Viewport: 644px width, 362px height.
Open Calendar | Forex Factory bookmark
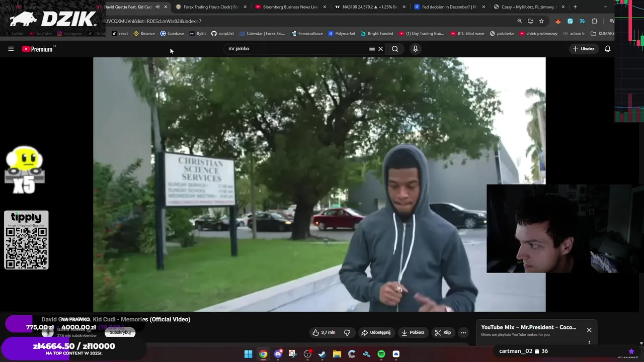pos(262,34)
